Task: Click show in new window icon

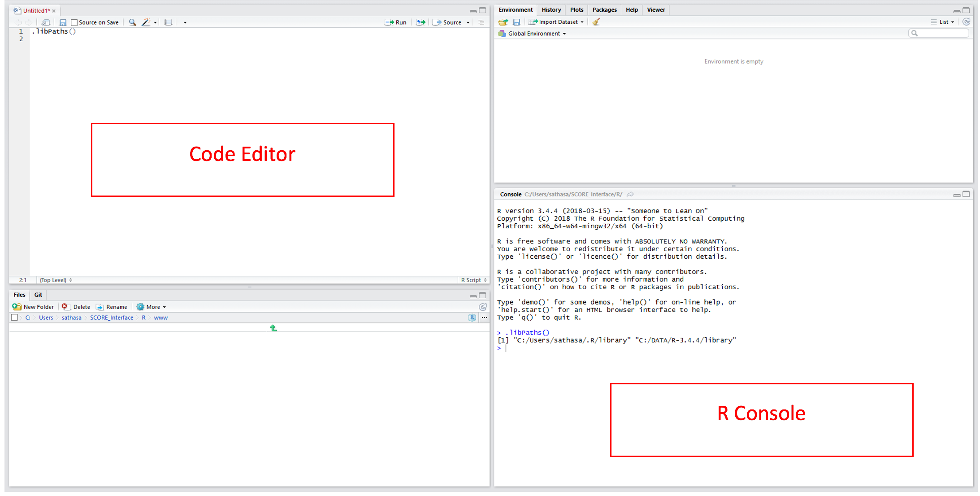Action: coord(46,22)
